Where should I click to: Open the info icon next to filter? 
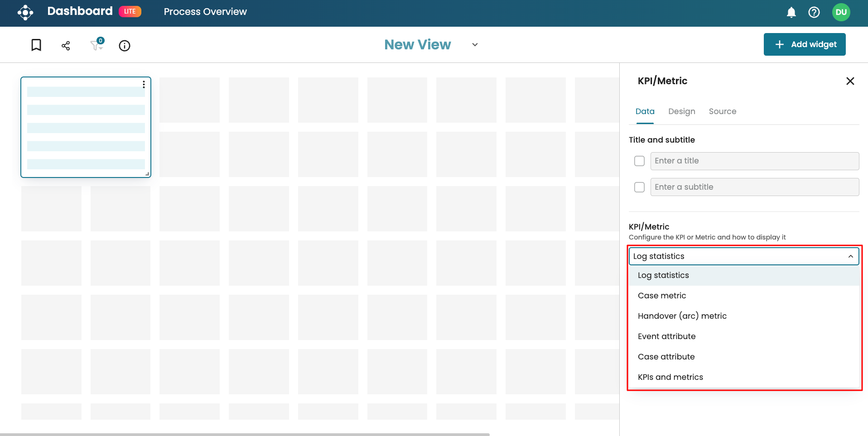[x=125, y=46]
